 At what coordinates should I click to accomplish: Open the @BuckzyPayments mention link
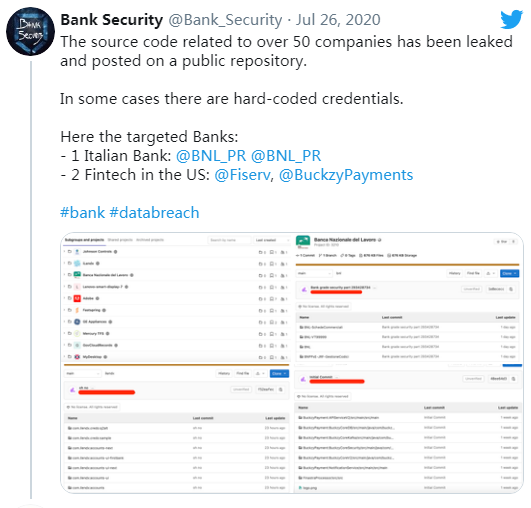pyautogui.click(x=346, y=175)
